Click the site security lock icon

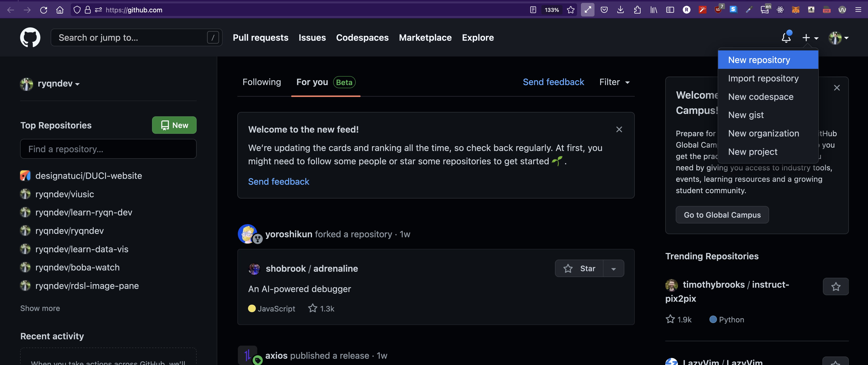click(88, 10)
